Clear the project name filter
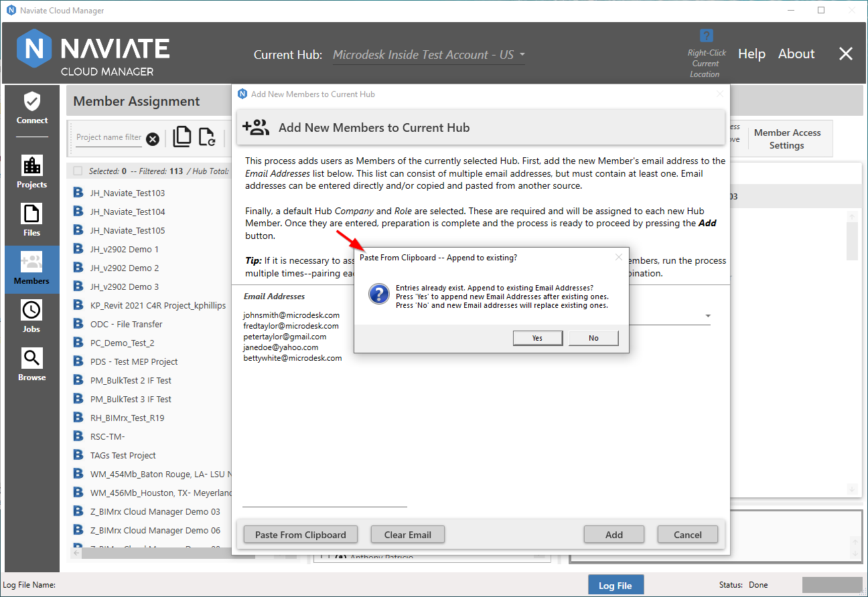Screen dimensions: 868x597 coord(153,139)
